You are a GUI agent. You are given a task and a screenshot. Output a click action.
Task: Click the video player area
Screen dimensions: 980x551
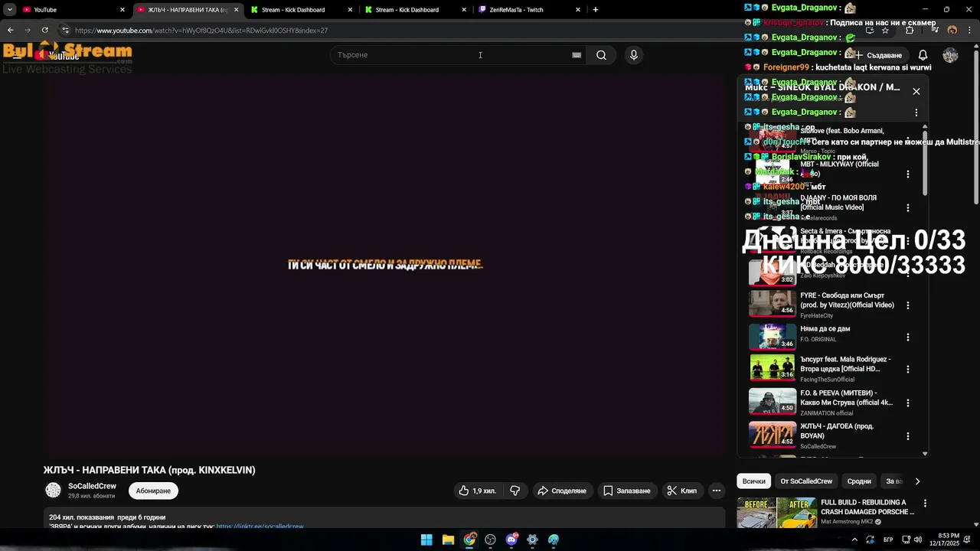pyautogui.click(x=385, y=265)
